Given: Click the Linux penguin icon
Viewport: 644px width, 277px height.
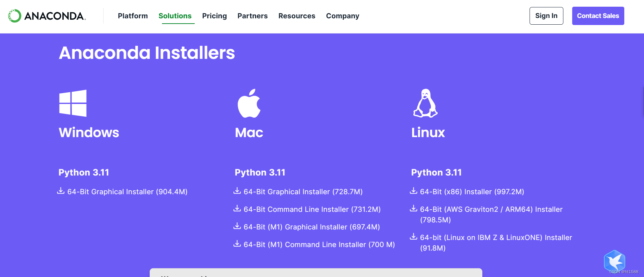Looking at the screenshot, I should tap(425, 103).
